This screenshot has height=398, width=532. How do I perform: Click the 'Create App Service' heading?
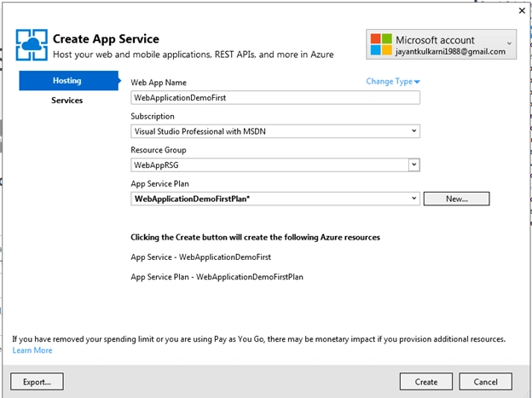pyautogui.click(x=106, y=39)
